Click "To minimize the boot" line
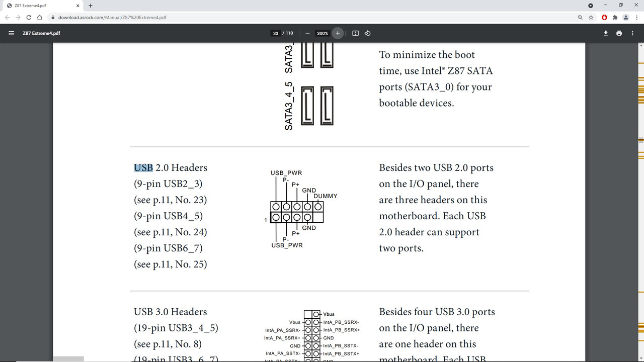The height and width of the screenshot is (362, 644). [x=427, y=55]
